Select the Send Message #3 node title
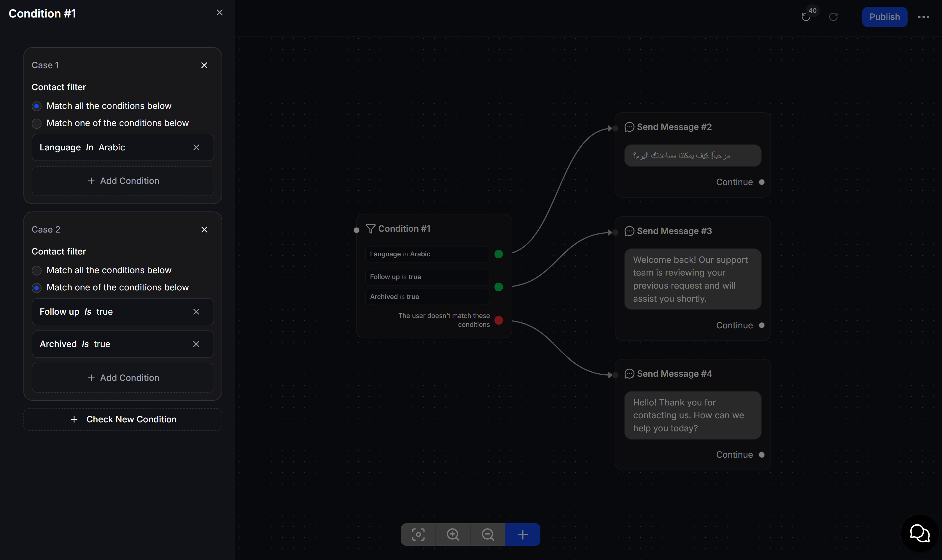The image size is (942, 560). tap(674, 231)
